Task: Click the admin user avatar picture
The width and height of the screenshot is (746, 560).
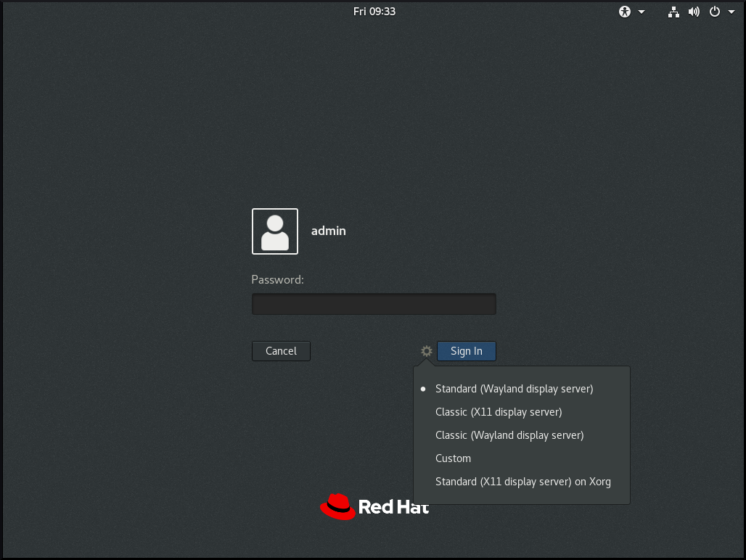Action: pyautogui.click(x=275, y=231)
